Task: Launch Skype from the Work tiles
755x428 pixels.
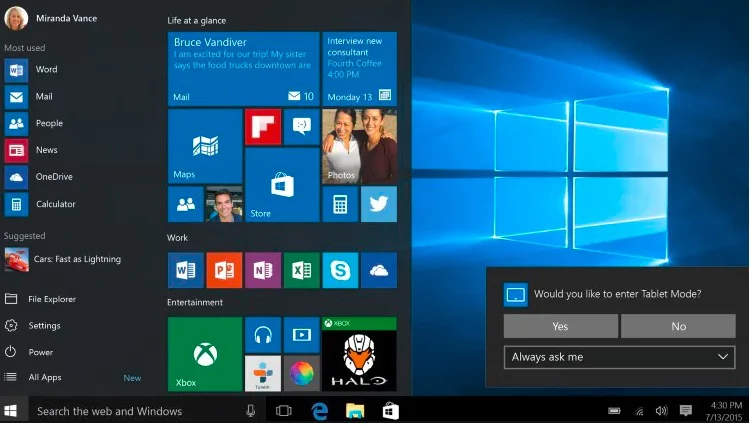Action: pyautogui.click(x=340, y=270)
